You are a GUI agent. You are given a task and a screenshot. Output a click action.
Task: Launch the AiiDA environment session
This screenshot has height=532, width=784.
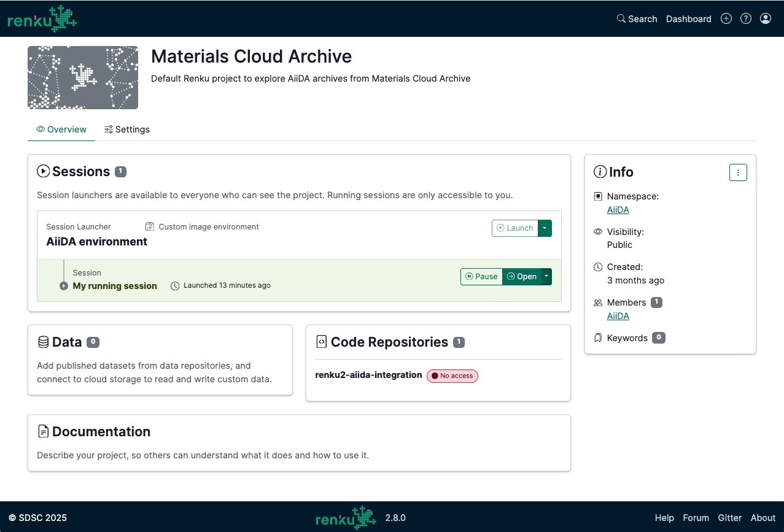pyautogui.click(x=514, y=228)
